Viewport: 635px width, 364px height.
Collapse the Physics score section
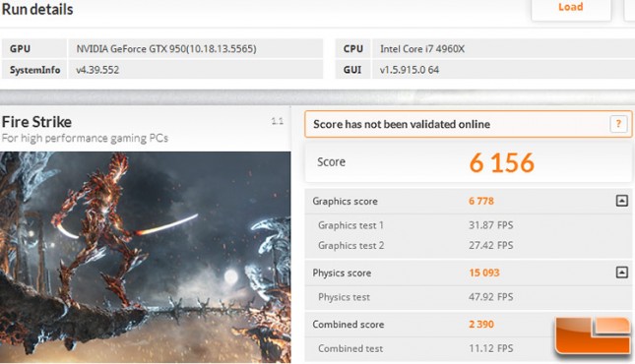click(621, 273)
